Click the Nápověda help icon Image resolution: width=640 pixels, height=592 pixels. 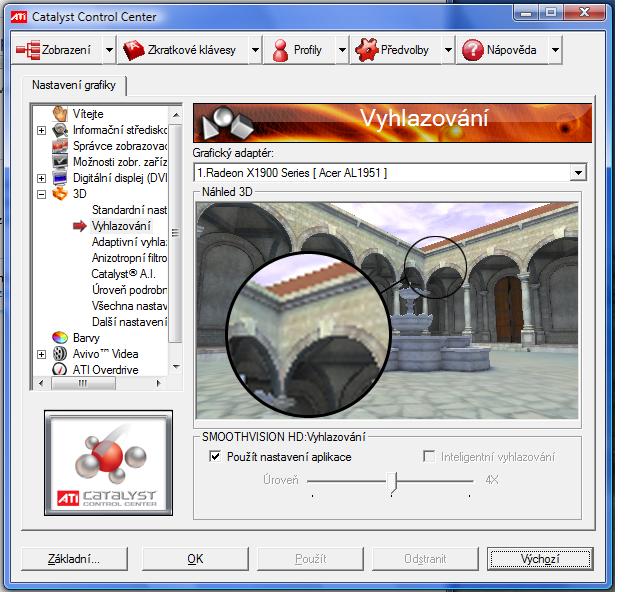point(472,50)
